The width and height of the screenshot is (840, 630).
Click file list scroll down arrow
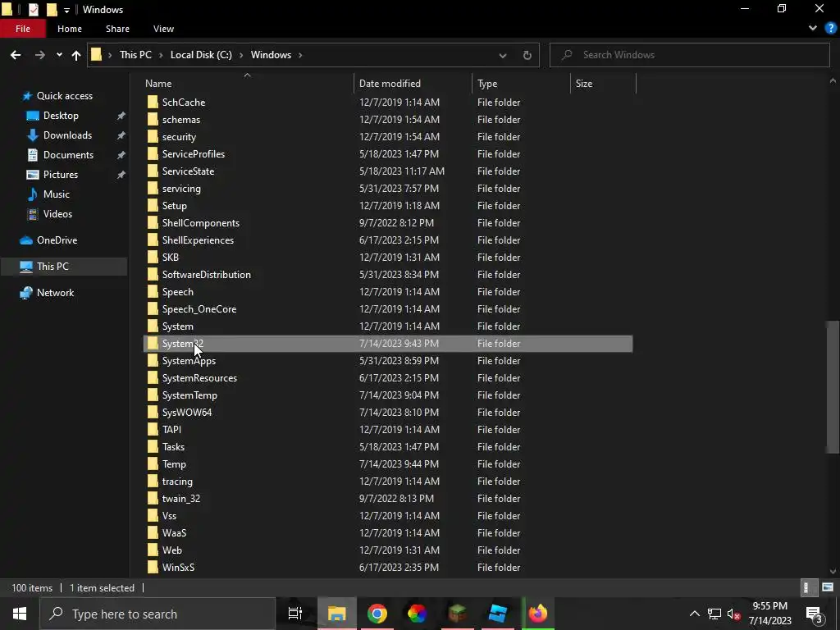tap(833, 572)
